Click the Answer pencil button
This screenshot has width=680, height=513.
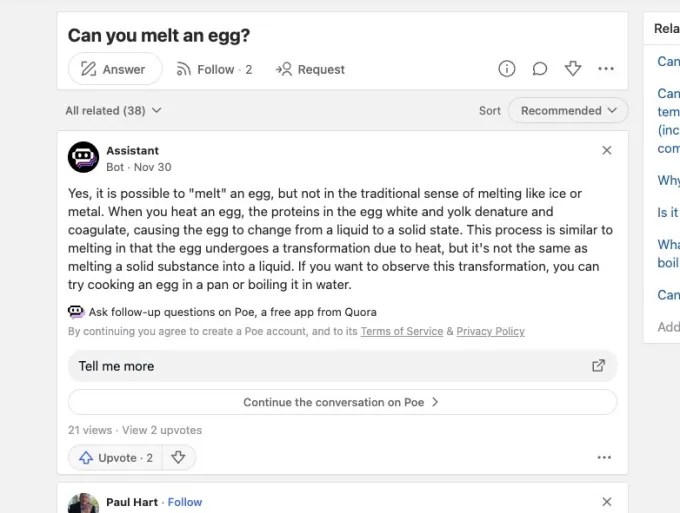pyautogui.click(x=114, y=69)
